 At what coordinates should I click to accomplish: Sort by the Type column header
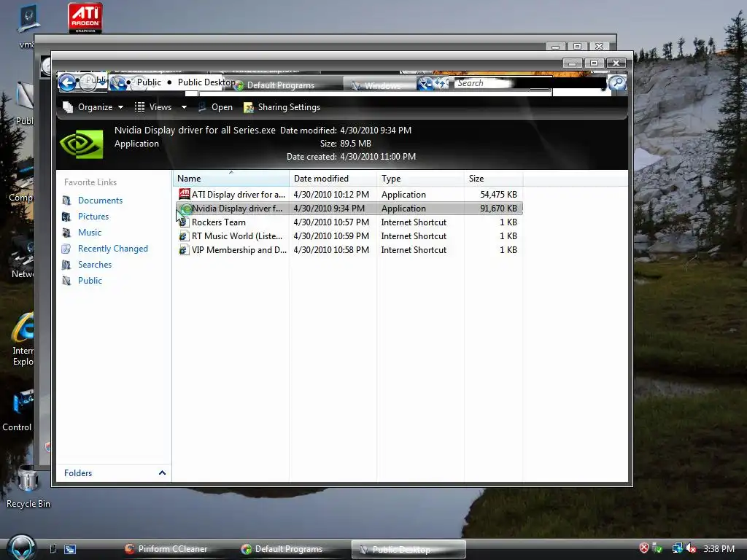point(420,179)
